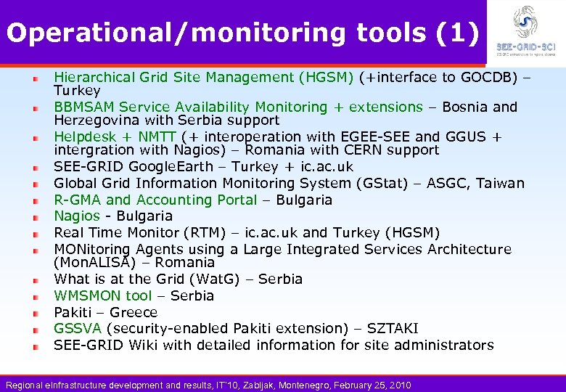Click 'What is at the Grid (WatG) – Serbia' line
Viewport: 566px width, 392px height.
[179, 279]
